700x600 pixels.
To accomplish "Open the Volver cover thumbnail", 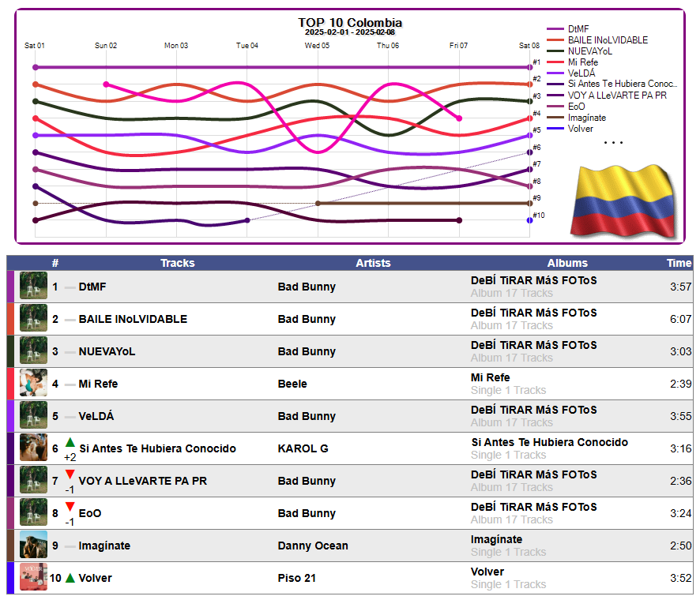I will [33, 577].
